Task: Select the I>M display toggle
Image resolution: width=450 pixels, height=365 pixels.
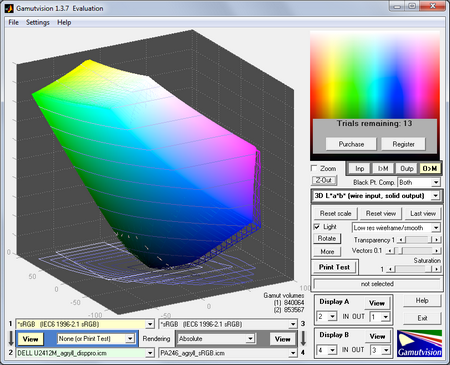Action: coord(383,169)
